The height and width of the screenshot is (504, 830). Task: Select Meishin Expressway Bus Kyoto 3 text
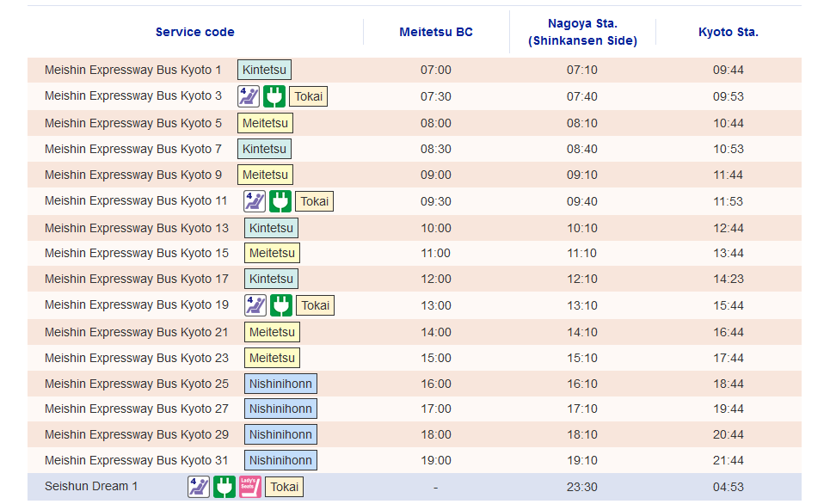(x=132, y=95)
